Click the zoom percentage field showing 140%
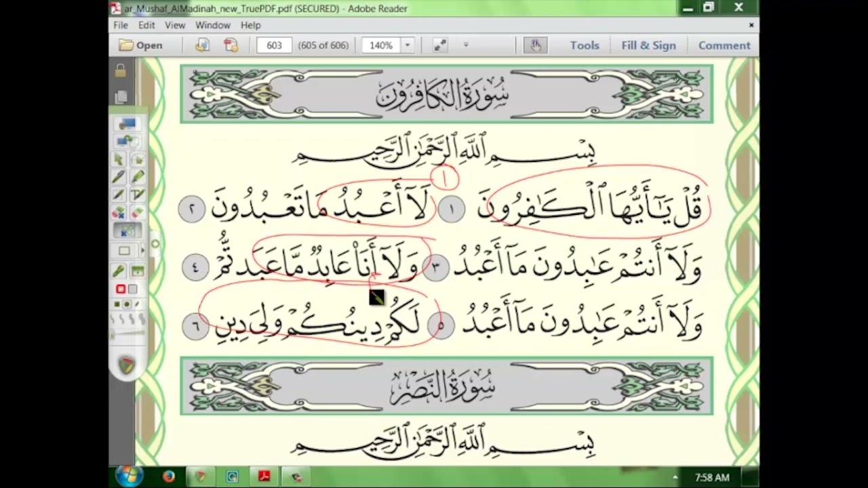The height and width of the screenshot is (488, 868). (380, 45)
